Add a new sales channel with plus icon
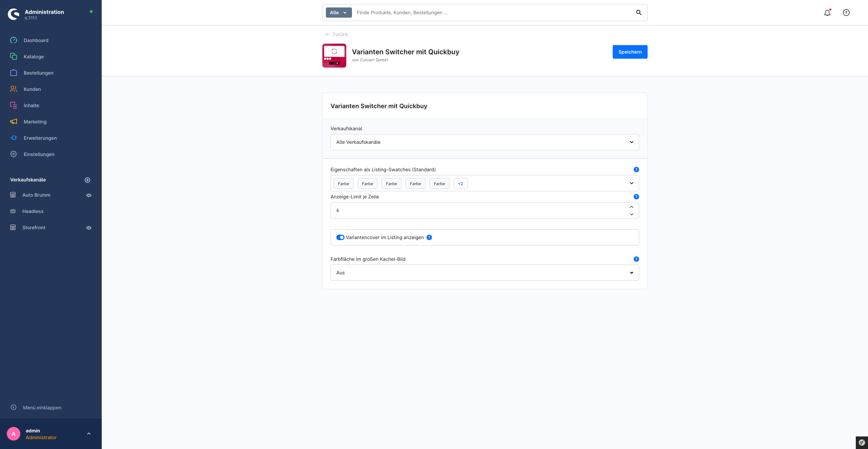This screenshot has width=868, height=449. (87, 180)
